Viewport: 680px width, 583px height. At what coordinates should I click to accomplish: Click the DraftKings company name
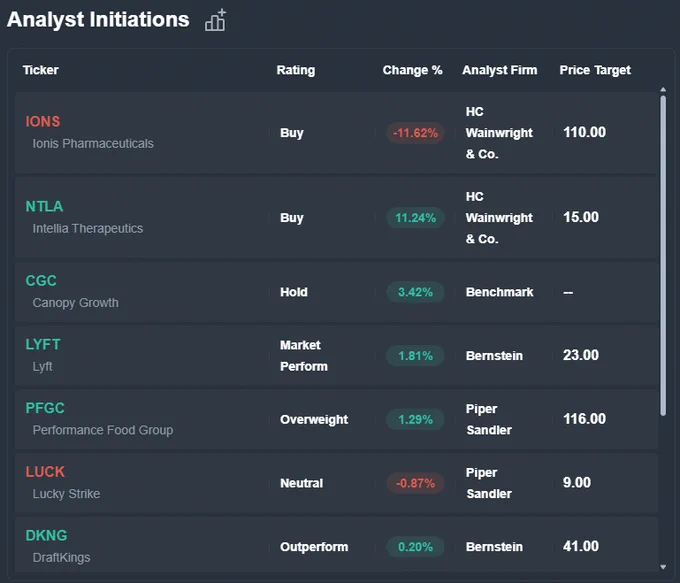(x=62, y=558)
